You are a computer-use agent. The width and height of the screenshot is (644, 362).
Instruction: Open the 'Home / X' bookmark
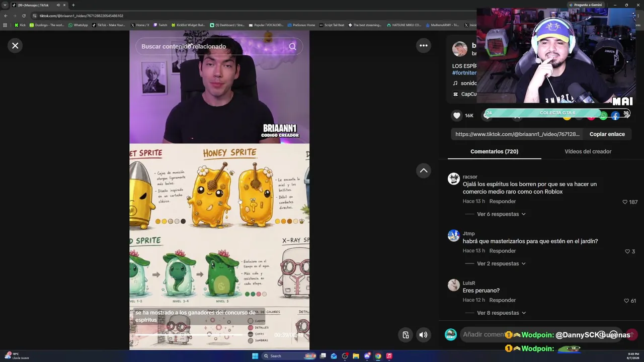(x=140, y=25)
